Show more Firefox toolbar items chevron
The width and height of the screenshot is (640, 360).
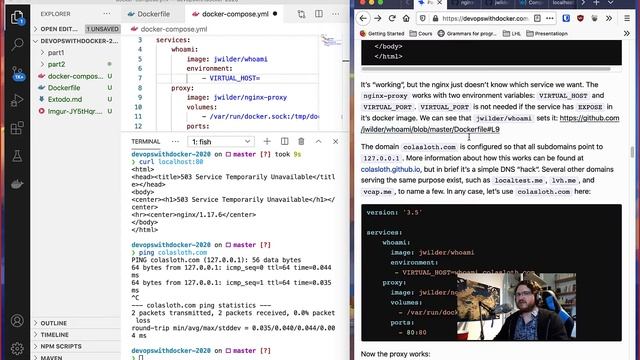[609, 18]
